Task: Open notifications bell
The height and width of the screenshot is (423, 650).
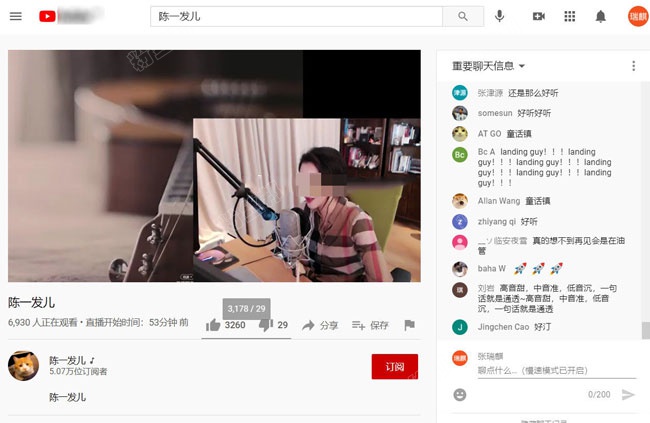Action: 600,17
